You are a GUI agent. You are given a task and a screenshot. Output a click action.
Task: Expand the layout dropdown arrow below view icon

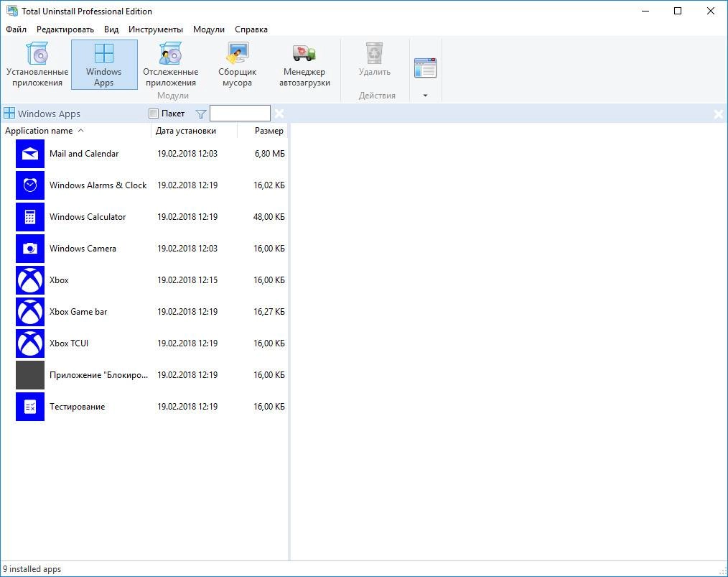425,96
